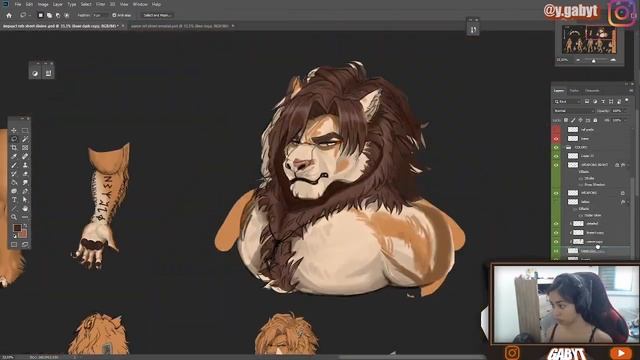Lock transparent pixels of layer
This screenshot has height=360, width=640.
566,120
